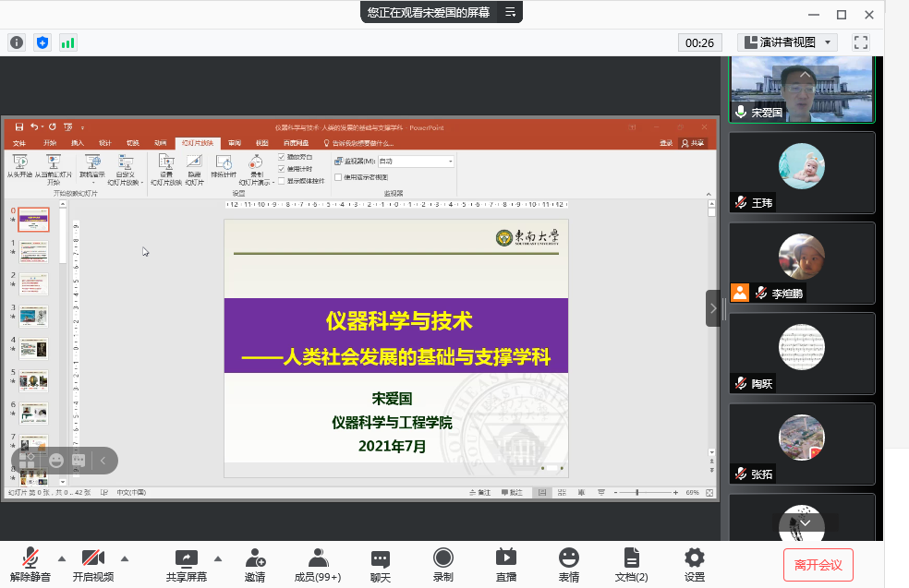Open the Speaker View dropdown
This screenshot has width=909, height=588.
pyautogui.click(x=787, y=42)
